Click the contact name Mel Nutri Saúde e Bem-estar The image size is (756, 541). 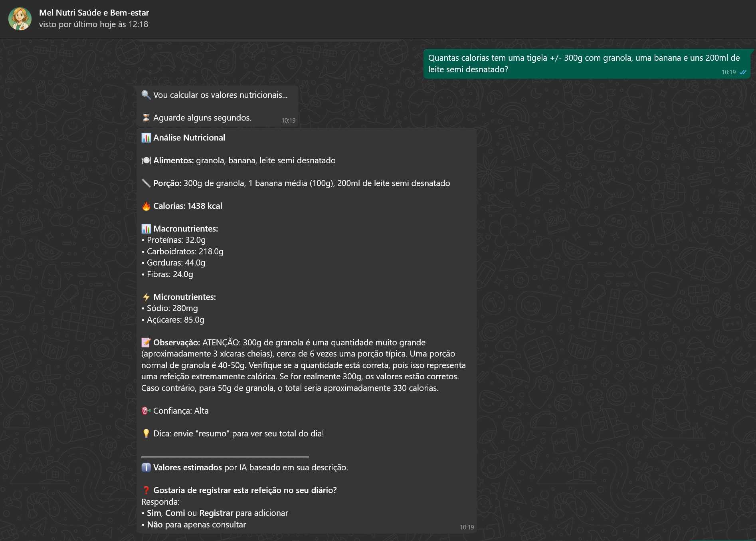pos(94,13)
